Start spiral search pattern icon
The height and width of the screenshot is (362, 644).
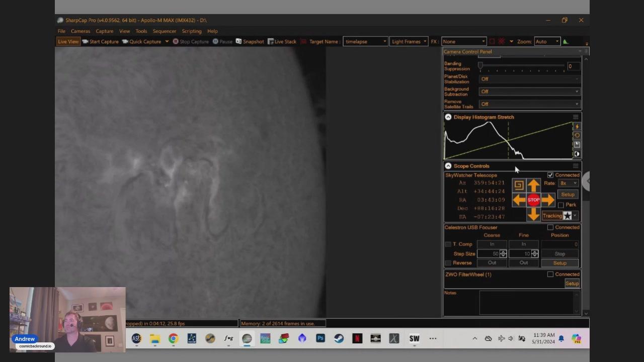pyautogui.click(x=519, y=186)
